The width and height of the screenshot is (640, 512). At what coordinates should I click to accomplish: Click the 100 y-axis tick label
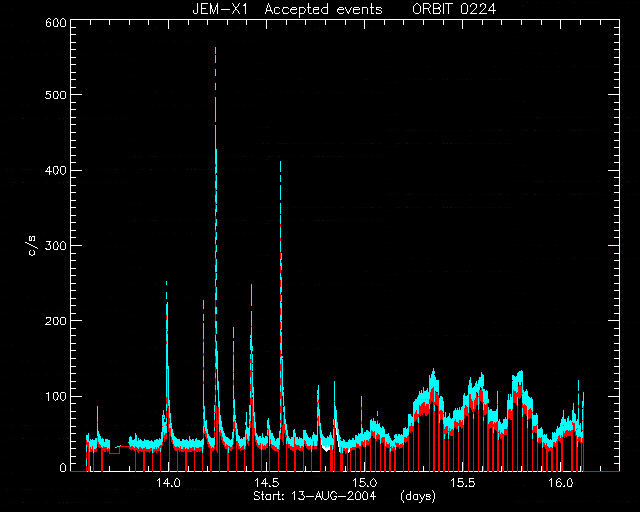(x=55, y=396)
